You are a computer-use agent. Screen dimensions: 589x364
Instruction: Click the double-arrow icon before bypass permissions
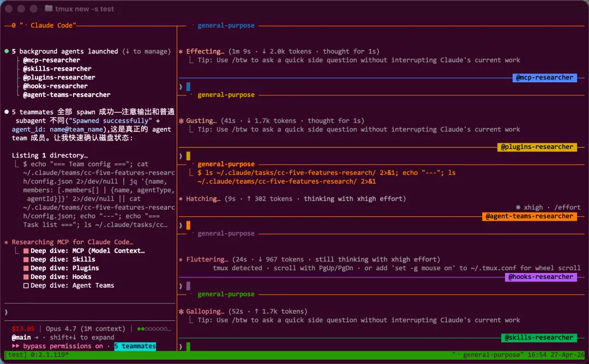pos(15,347)
